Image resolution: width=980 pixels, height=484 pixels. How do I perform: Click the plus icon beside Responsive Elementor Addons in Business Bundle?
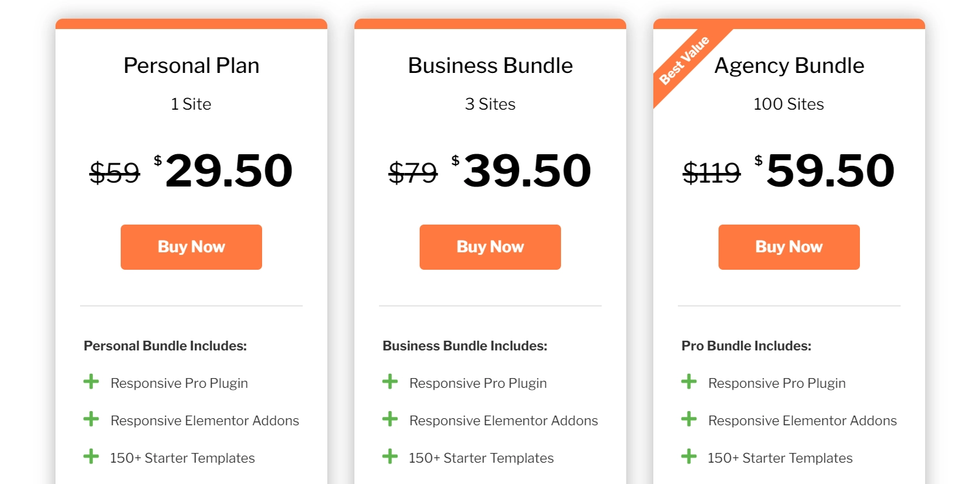pos(390,419)
